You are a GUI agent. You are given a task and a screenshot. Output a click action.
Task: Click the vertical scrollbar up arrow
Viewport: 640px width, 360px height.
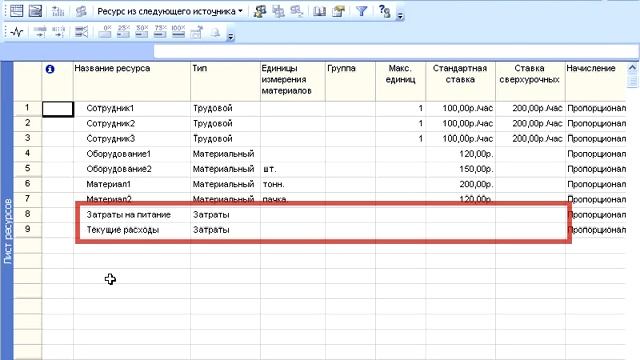[x=632, y=68]
